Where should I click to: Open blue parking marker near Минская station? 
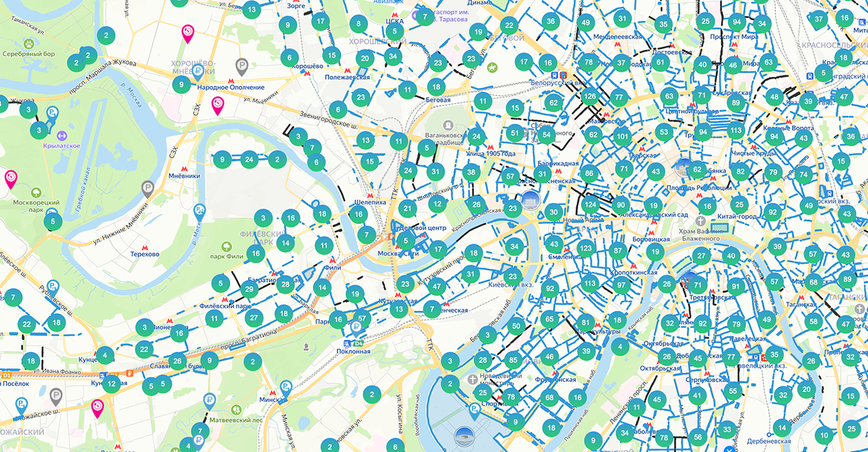pos(285,390)
